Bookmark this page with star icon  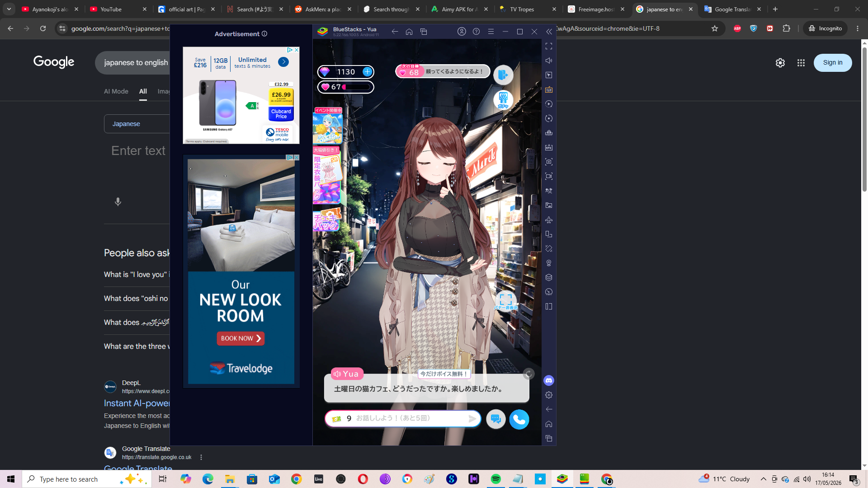pyautogui.click(x=715, y=28)
